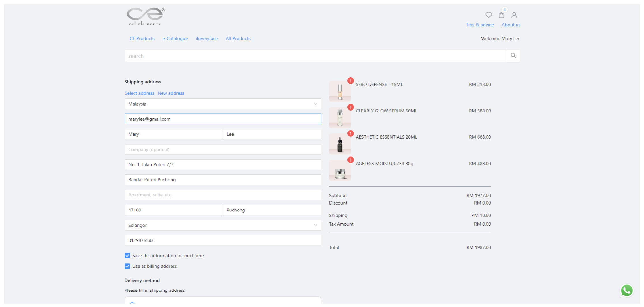The height and width of the screenshot is (307, 644).
Task: Click quantity badge on Aesthetic Essentials
Action: (350, 134)
